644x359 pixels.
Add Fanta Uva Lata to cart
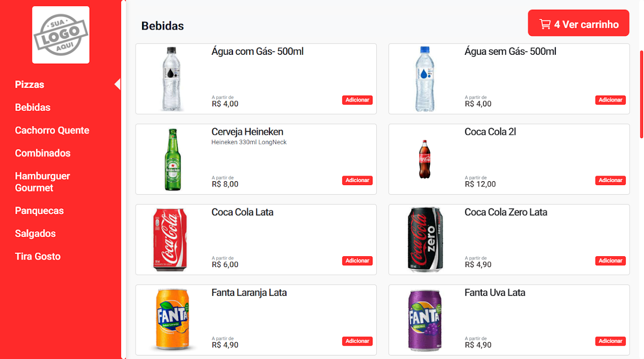(x=610, y=341)
